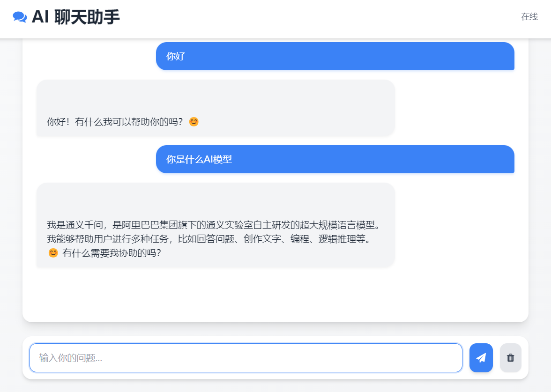Image resolution: width=551 pixels, height=392 pixels.
Task: Click the chat bubbles logo icon
Action: (x=20, y=17)
